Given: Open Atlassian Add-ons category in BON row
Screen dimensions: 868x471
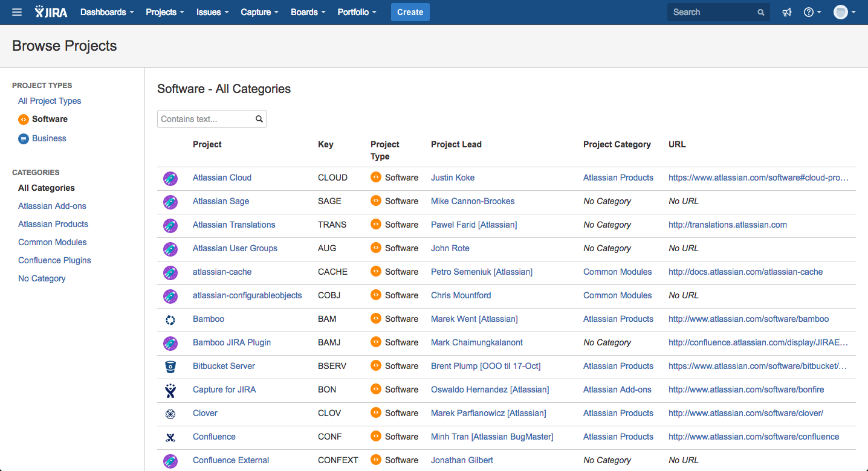Looking at the screenshot, I should 617,389.
